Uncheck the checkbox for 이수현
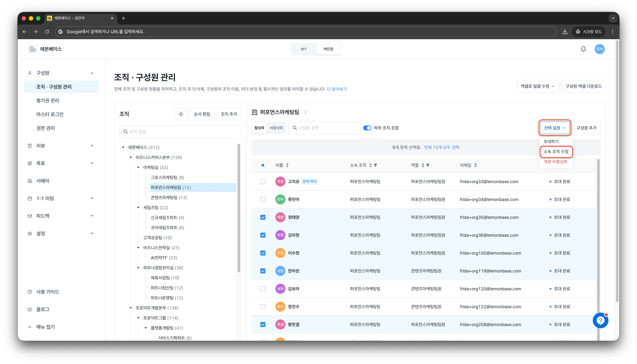 coord(263,253)
